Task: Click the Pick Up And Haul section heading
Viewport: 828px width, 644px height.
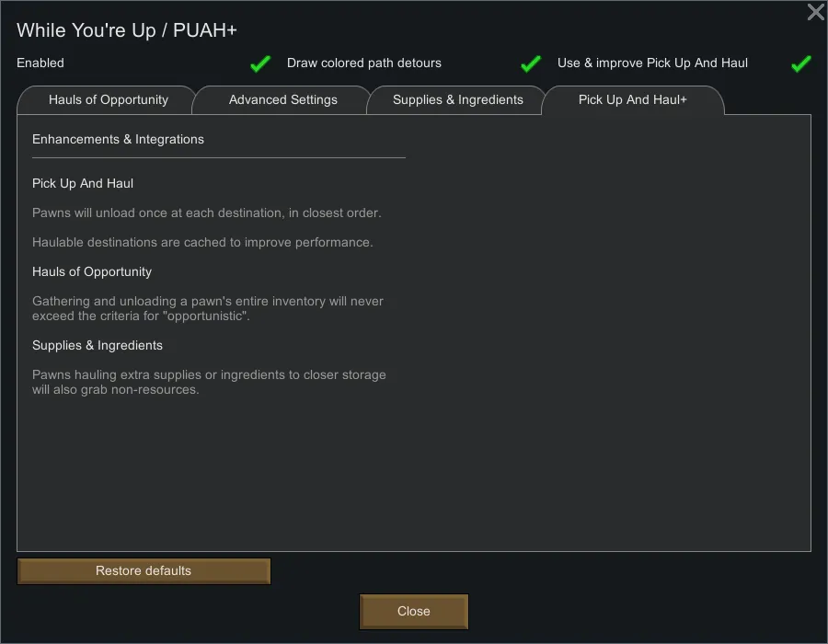Action: click(x=83, y=184)
